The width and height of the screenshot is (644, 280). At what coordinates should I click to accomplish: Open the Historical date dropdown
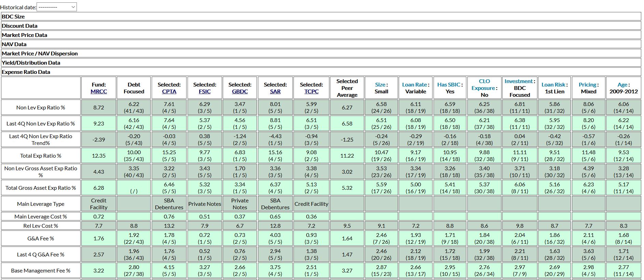tap(56, 7)
